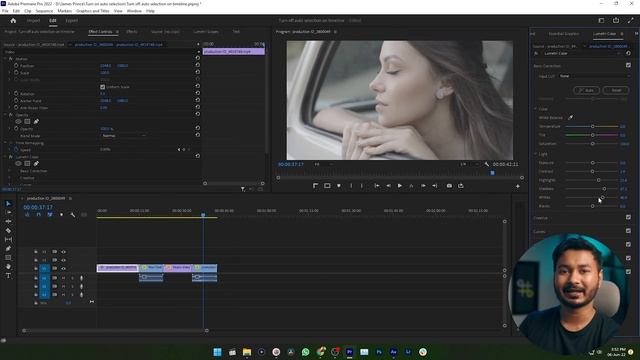Switch to the Lumetri Scopes tab
This screenshot has width=640, height=360.
206,31
